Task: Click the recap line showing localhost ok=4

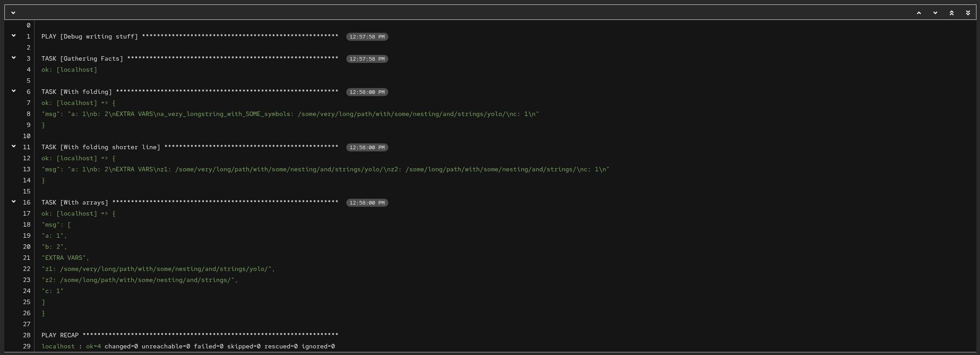Action: (188, 346)
